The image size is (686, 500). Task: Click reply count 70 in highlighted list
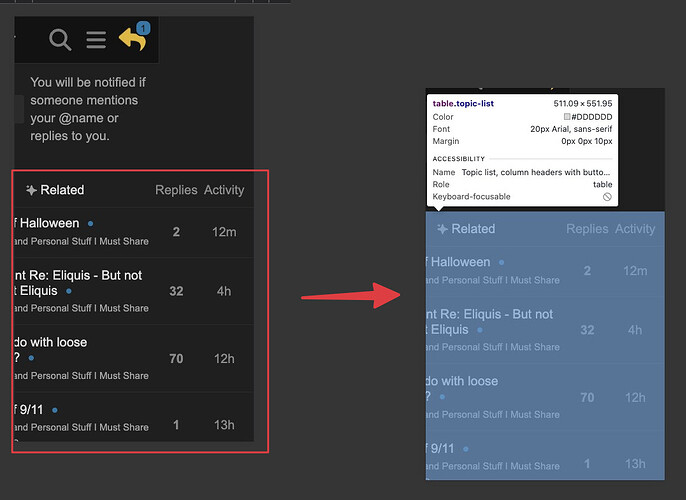tap(587, 398)
